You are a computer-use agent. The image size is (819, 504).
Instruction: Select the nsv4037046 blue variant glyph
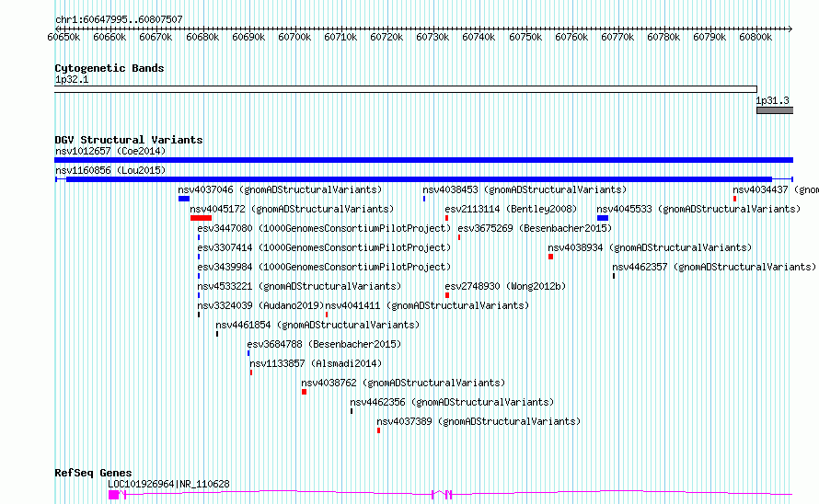coord(184,199)
